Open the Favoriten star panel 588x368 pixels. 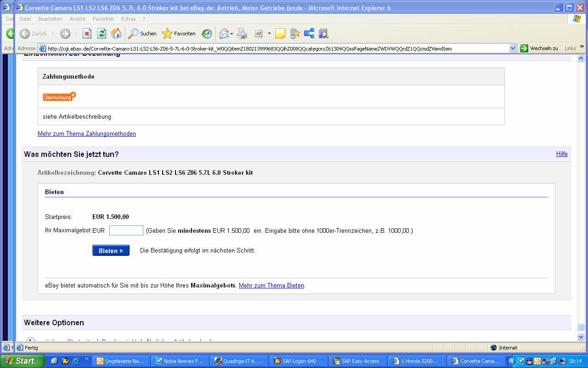pyautogui.click(x=179, y=34)
